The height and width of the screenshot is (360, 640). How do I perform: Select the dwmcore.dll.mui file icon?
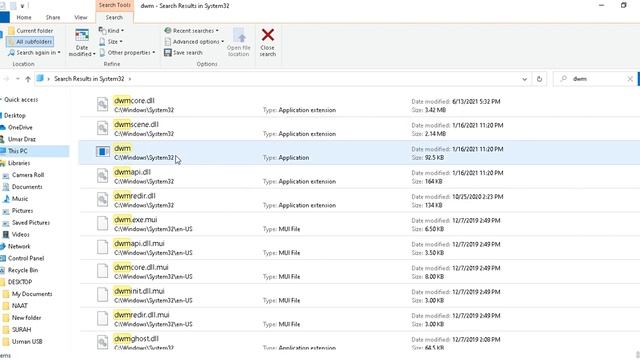pos(103,271)
